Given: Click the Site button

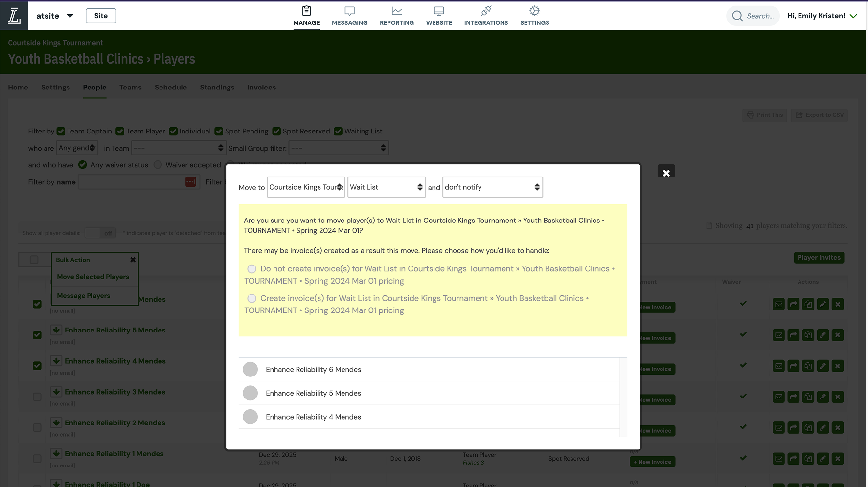Looking at the screenshot, I should click(x=101, y=16).
